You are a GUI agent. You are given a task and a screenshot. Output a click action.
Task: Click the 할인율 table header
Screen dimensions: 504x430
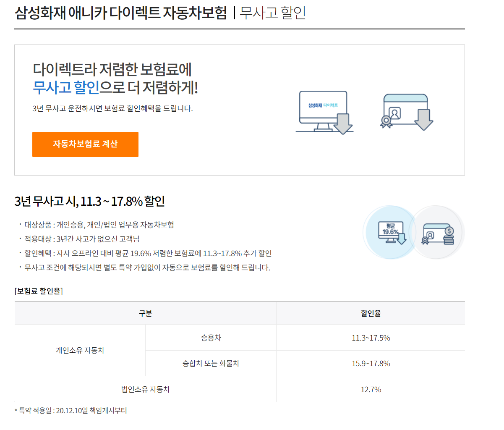pos(371,313)
